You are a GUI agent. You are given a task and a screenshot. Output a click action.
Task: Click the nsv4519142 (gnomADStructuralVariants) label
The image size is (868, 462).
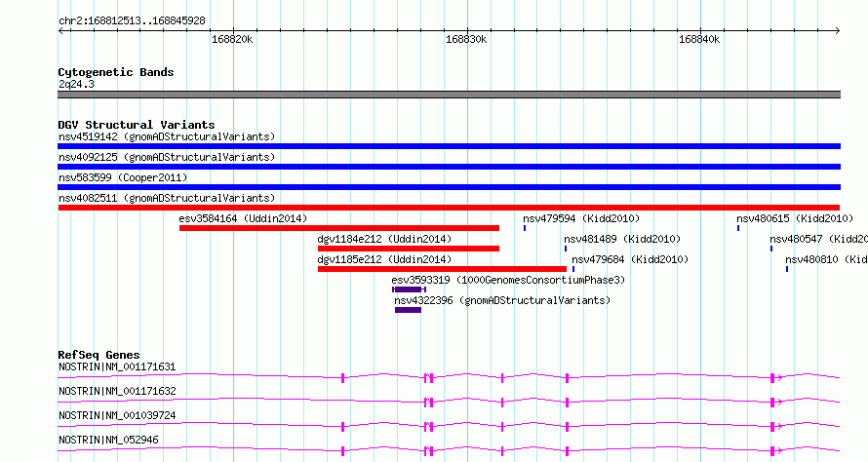[167, 136]
